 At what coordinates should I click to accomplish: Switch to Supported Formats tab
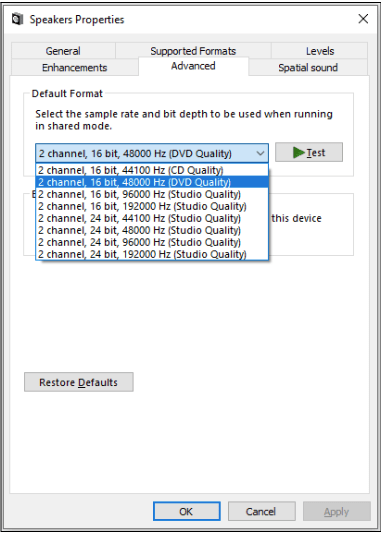[193, 51]
